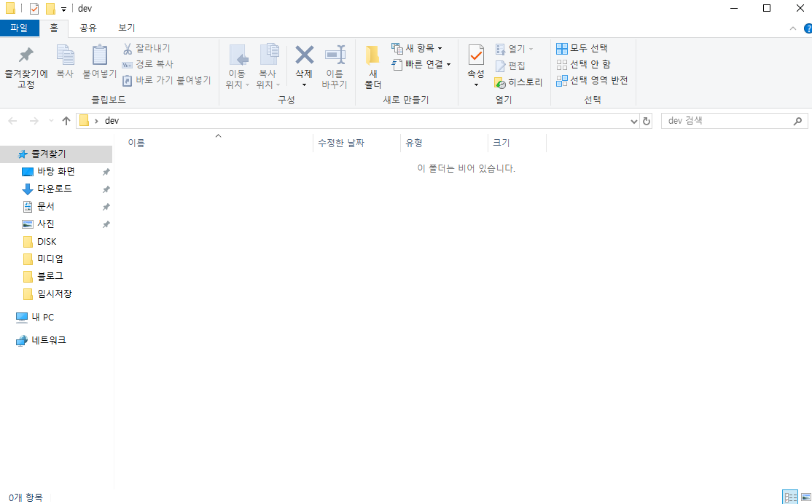Image resolution: width=812 pixels, height=504 pixels.
Task: Click 모두 선택 (Select all)
Action: click(x=583, y=48)
